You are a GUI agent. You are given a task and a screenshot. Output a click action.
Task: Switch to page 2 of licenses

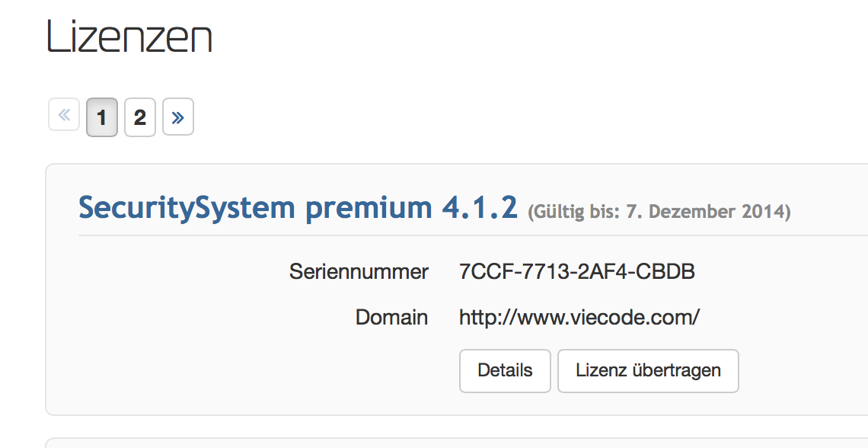tap(140, 117)
